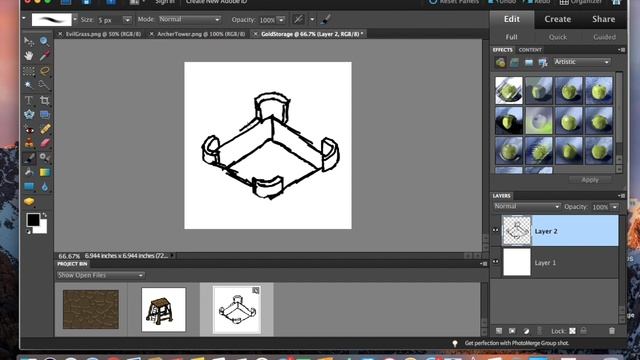640x360 pixels.
Task: Select the Smart Brush tool
Action: coord(44,158)
